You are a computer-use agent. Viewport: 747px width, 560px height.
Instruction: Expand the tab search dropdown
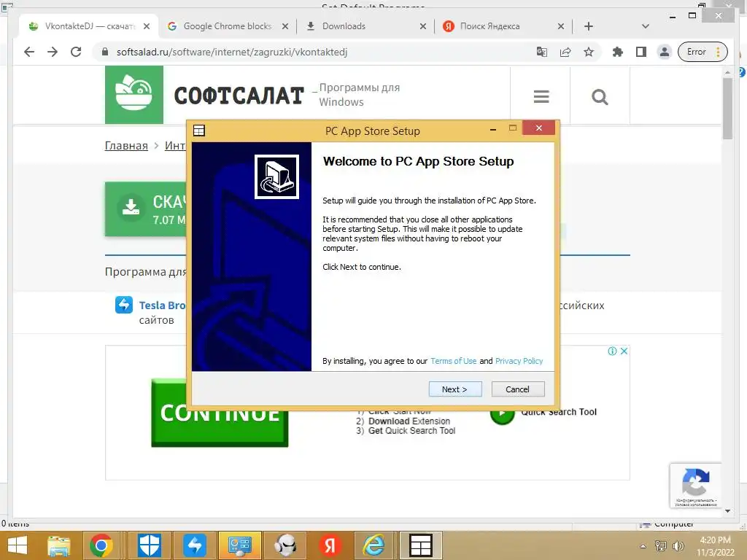click(646, 26)
